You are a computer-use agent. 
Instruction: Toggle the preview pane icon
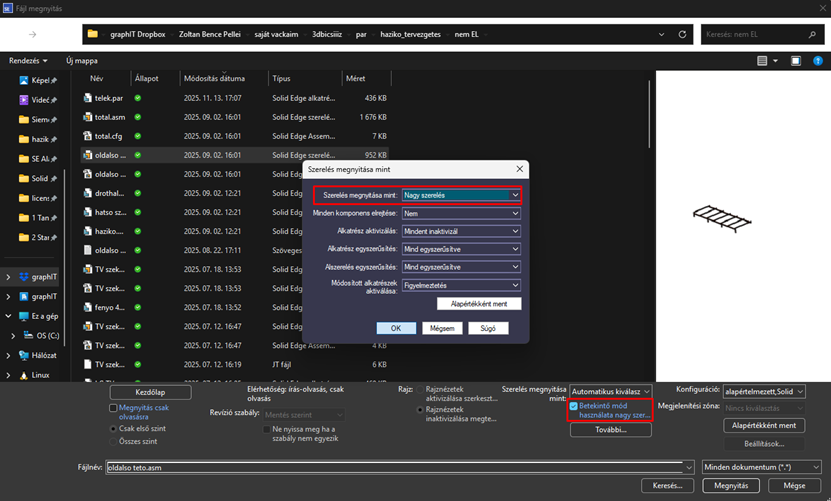(796, 61)
